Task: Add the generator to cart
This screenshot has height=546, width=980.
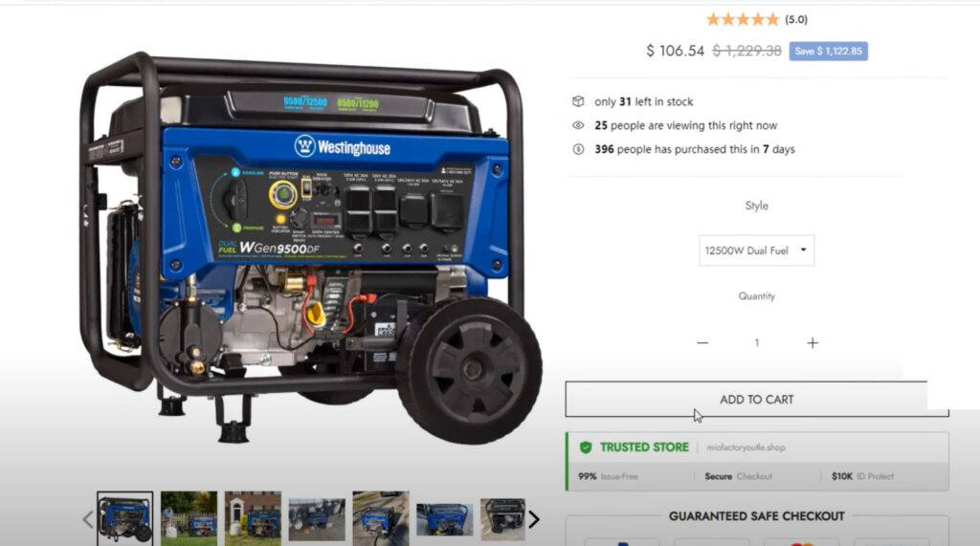Action: (x=756, y=399)
